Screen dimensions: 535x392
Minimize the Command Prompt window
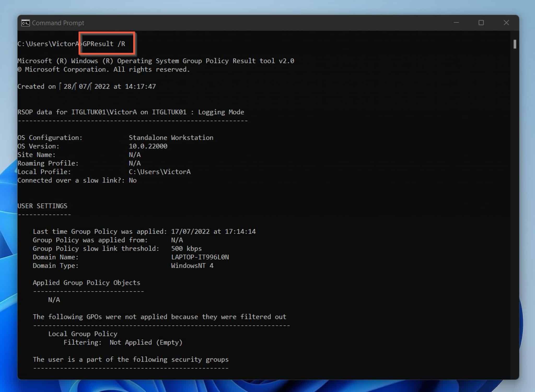tap(456, 23)
